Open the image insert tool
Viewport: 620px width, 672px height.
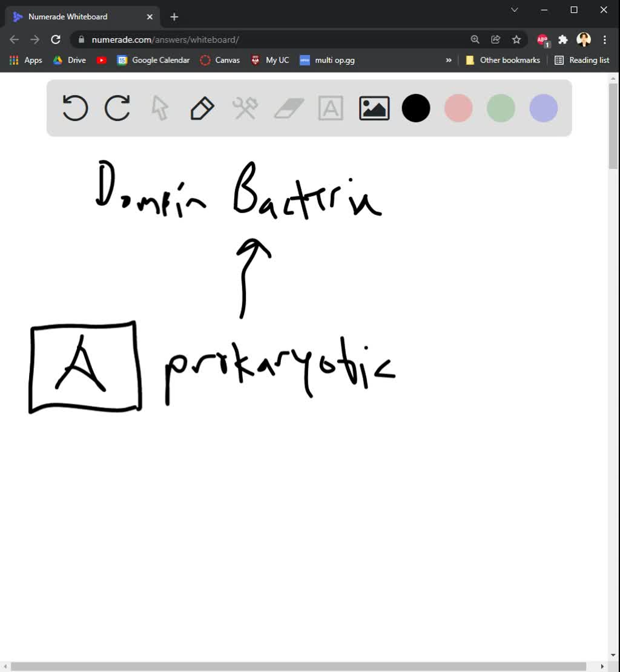coord(374,108)
